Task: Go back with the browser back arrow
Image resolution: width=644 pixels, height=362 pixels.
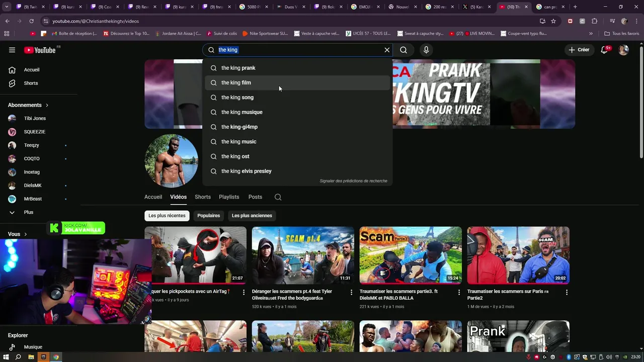Action: pos(7,21)
